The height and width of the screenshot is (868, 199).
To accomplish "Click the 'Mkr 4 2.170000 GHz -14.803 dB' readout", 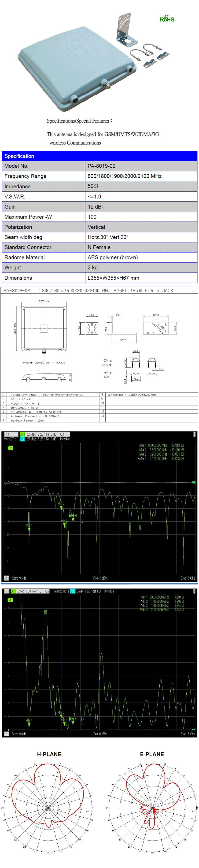I will tap(161, 459).
